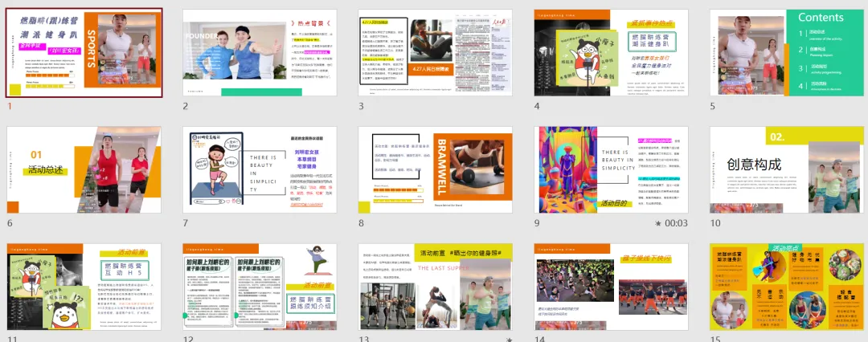
Task: Click the 00:03 timing under slide 9
Action: (677, 223)
